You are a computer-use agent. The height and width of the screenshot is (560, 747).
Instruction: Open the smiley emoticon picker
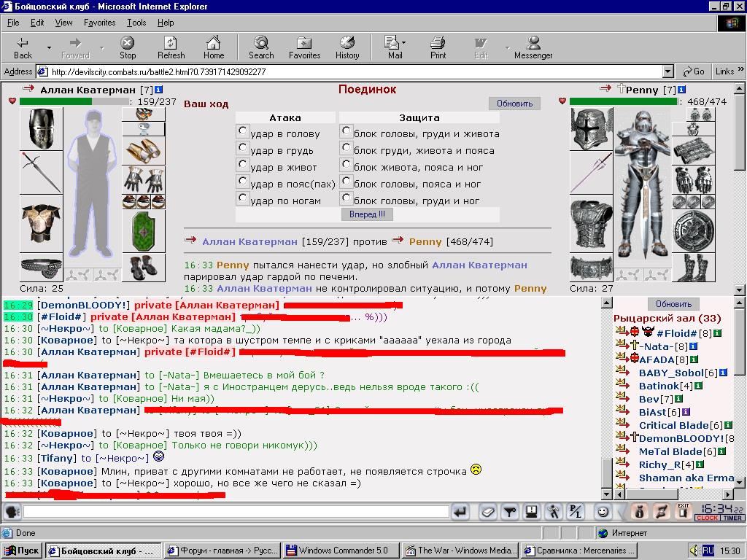pos(603,512)
